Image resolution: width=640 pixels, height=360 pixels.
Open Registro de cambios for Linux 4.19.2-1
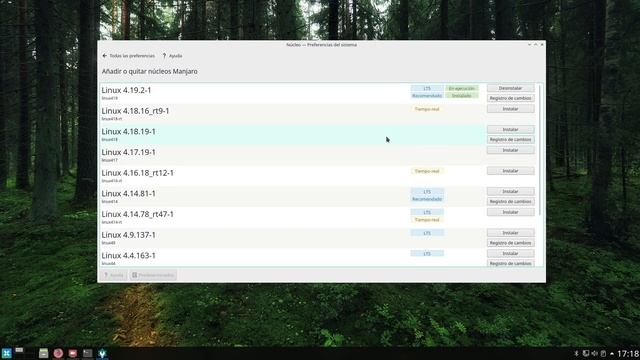tap(510, 98)
